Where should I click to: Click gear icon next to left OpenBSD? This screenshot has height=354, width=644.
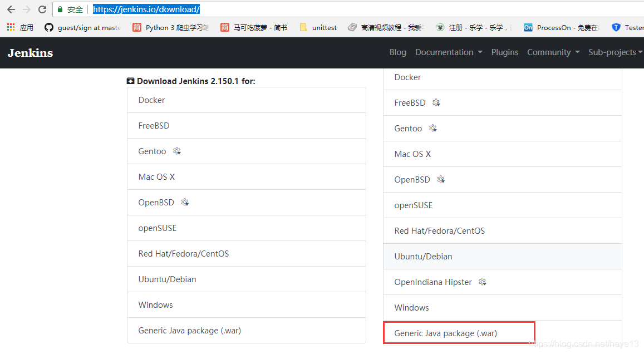point(185,202)
